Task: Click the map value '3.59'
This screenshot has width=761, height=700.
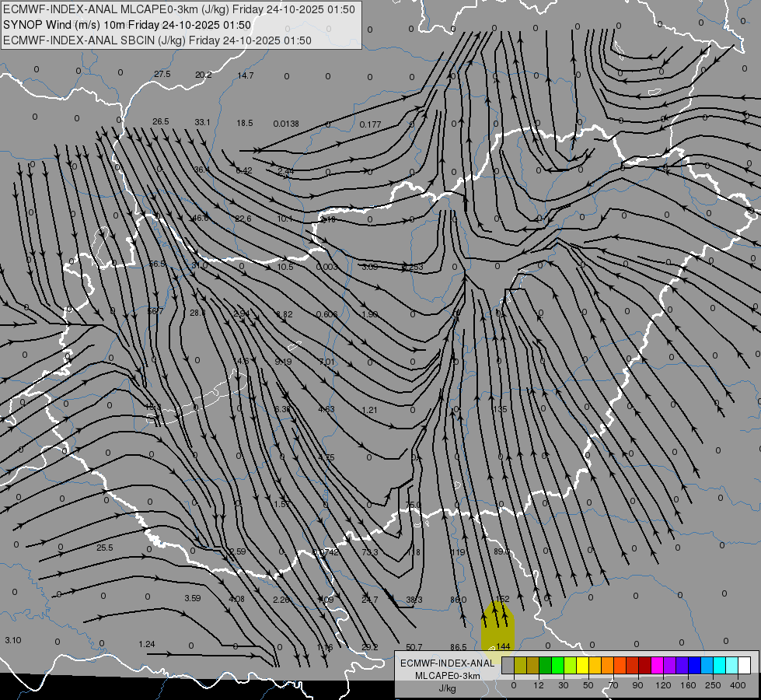Action: [192, 598]
